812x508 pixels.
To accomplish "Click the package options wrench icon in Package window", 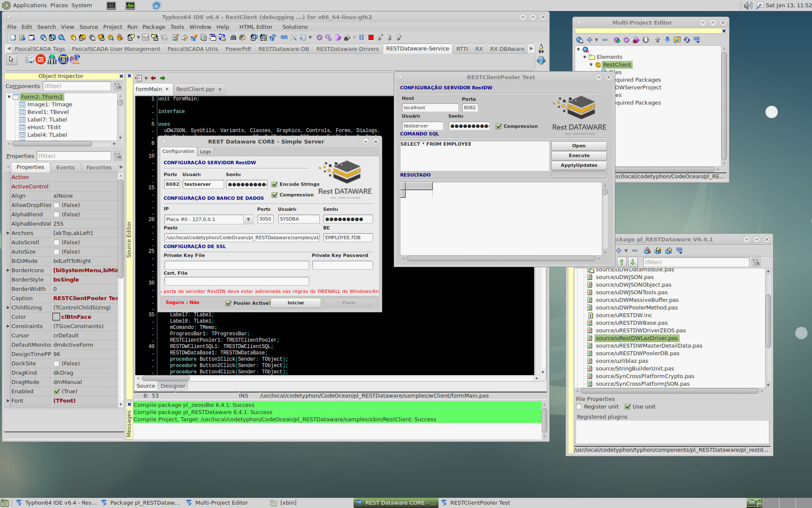I will [x=647, y=251].
